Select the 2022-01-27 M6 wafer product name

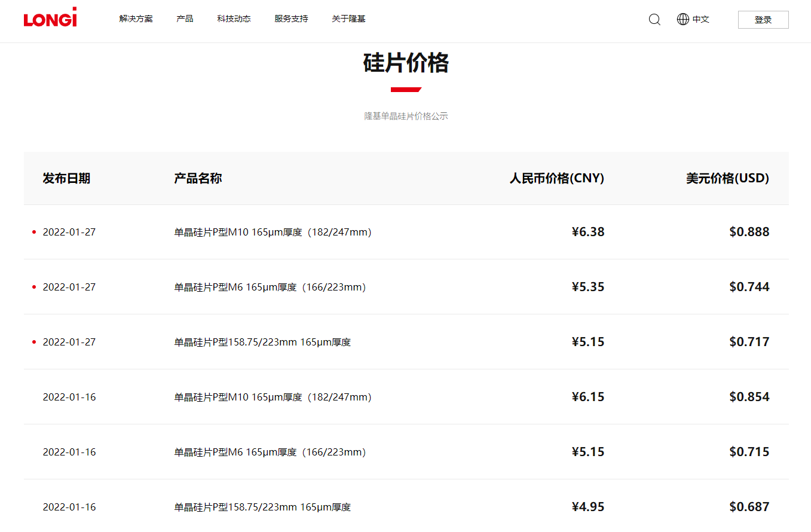[x=270, y=287]
